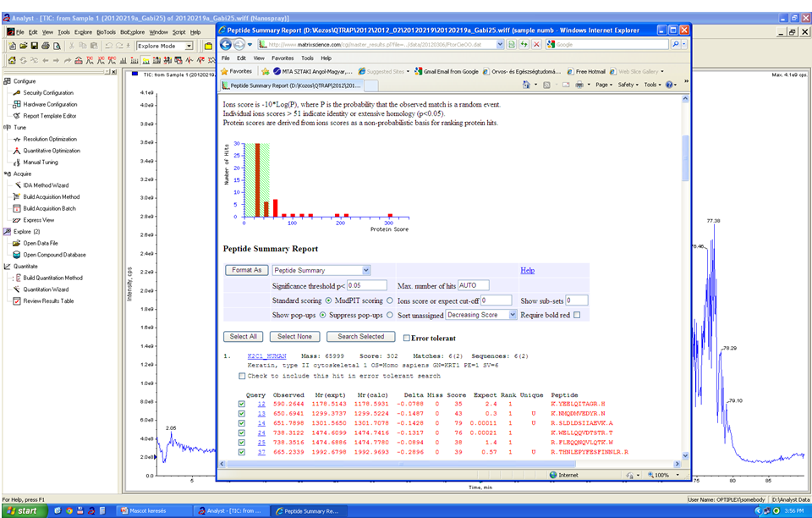Refresh page icon in Internet Explorer
This screenshot has height=518, width=812.
(524, 45)
